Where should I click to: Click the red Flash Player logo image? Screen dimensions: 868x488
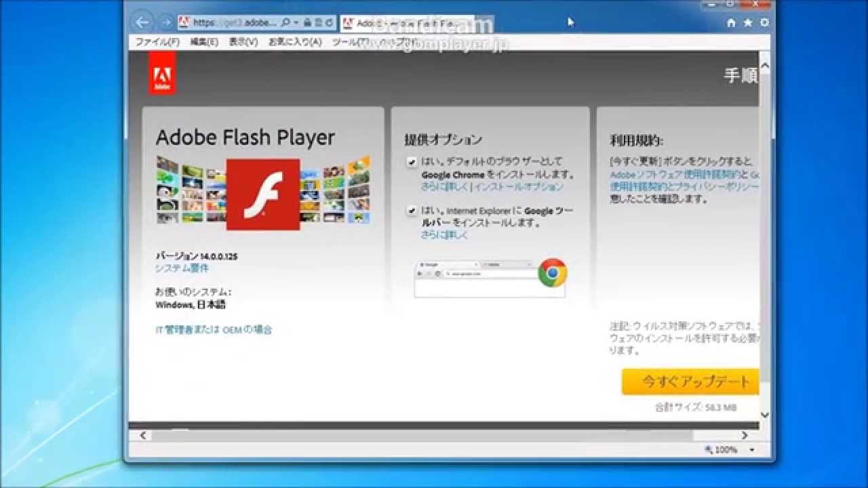pyautogui.click(x=263, y=195)
